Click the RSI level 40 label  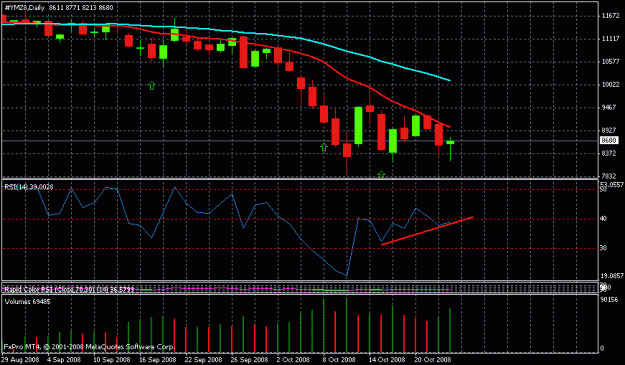coord(603,219)
